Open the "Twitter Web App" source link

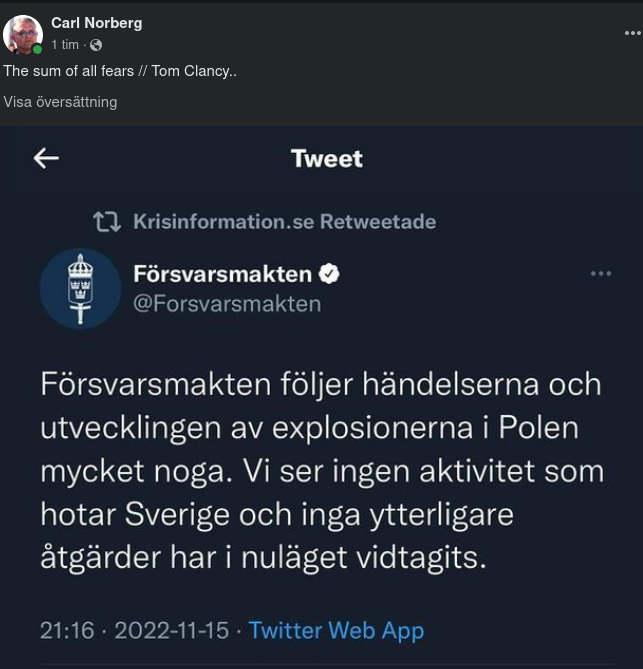pos(336,630)
